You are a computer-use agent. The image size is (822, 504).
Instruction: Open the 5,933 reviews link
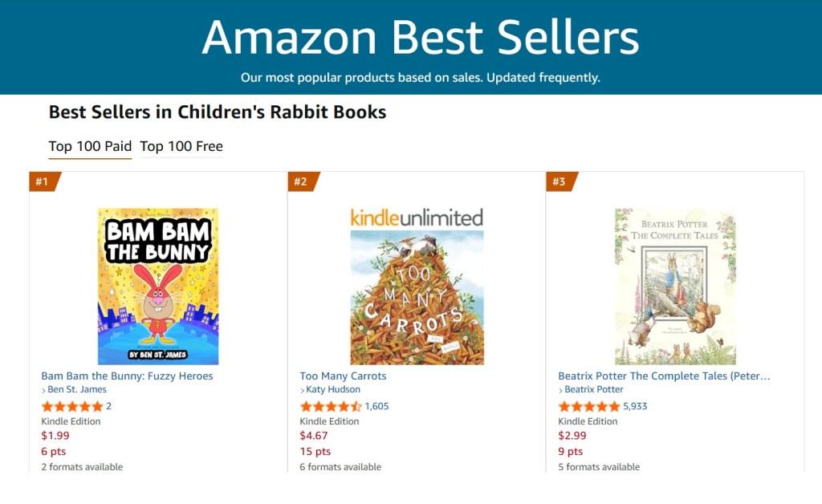[x=635, y=406]
